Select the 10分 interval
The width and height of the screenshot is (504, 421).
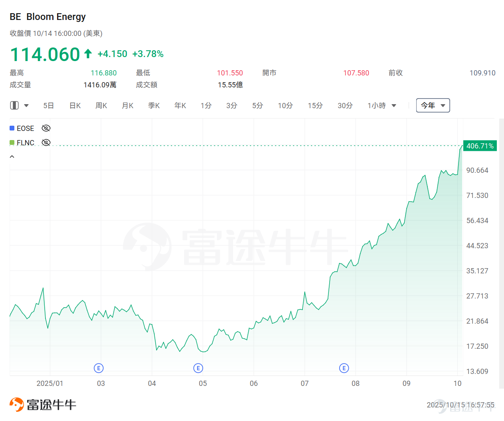click(x=285, y=105)
